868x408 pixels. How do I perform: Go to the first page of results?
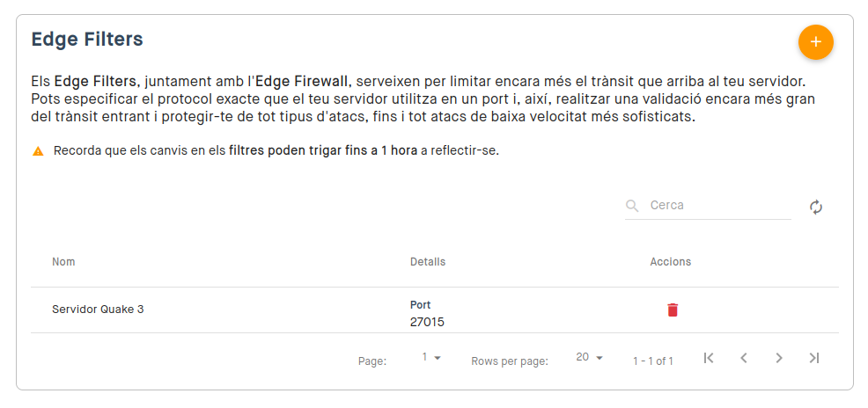pyautogui.click(x=708, y=358)
